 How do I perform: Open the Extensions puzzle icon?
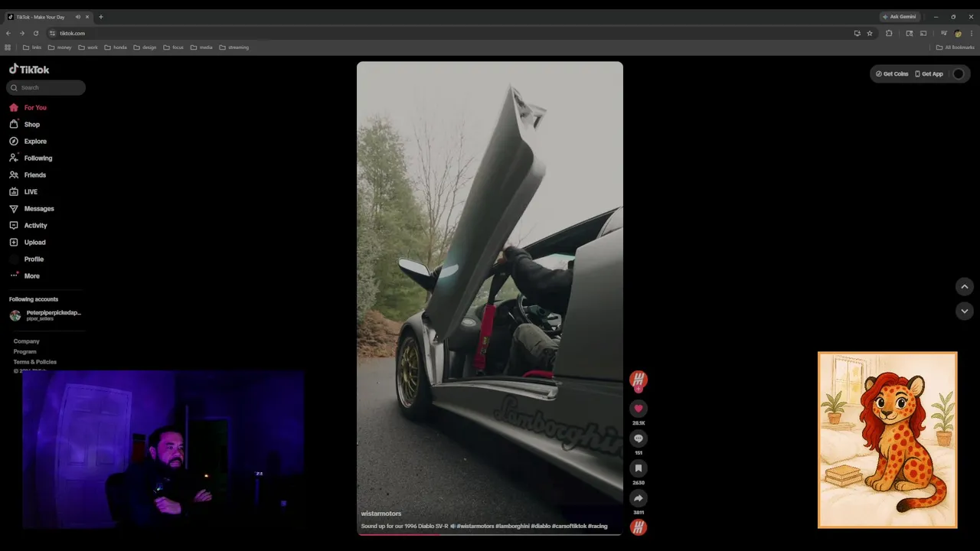coord(889,33)
